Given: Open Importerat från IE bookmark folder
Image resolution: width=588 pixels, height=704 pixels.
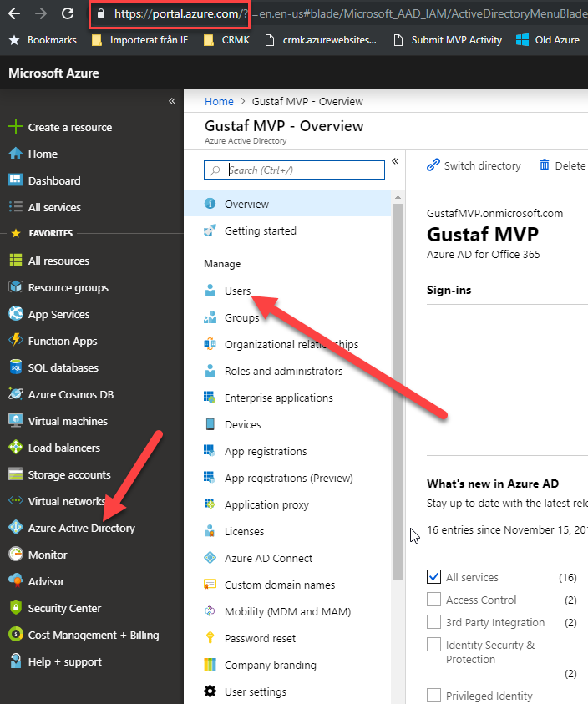Looking at the screenshot, I should (139, 40).
